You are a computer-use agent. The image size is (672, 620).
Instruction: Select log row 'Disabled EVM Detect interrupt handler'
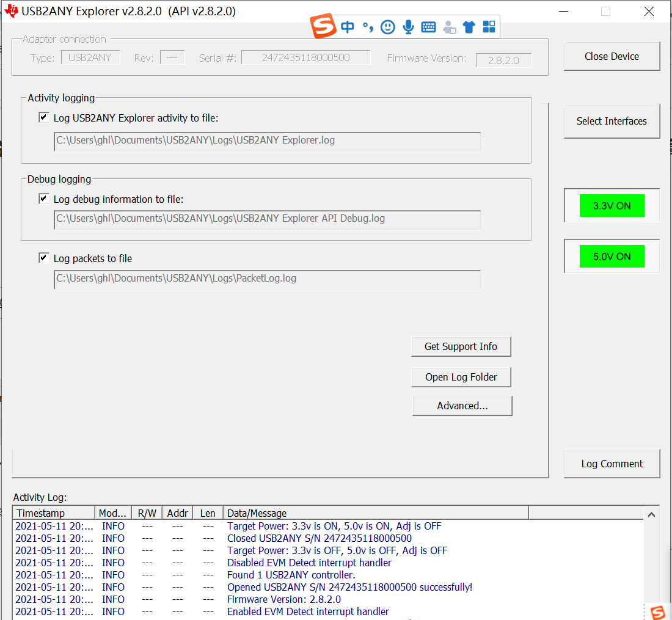pyautogui.click(x=328, y=563)
